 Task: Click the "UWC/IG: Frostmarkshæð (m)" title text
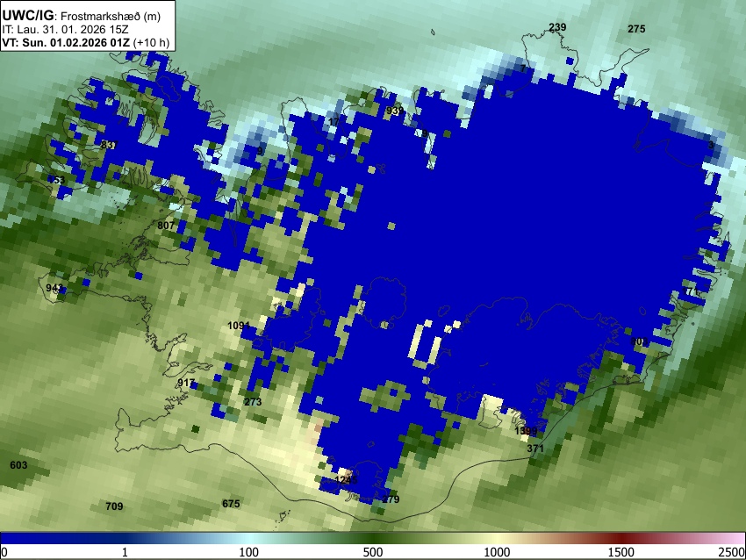pyautogui.click(x=82, y=16)
